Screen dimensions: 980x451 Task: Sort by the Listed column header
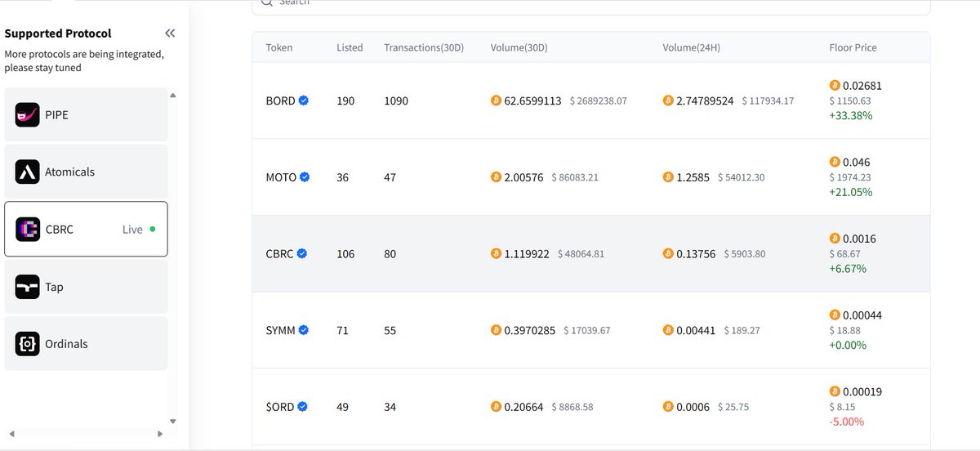(350, 47)
